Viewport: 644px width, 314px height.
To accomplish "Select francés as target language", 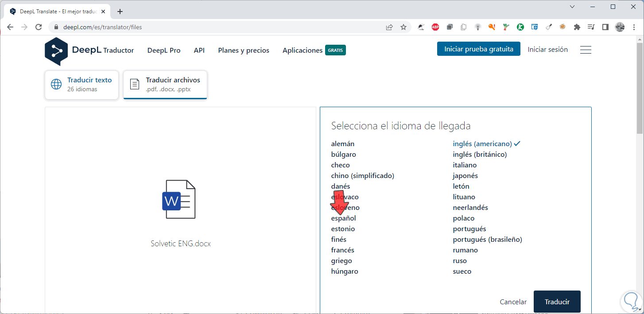I will coord(342,250).
